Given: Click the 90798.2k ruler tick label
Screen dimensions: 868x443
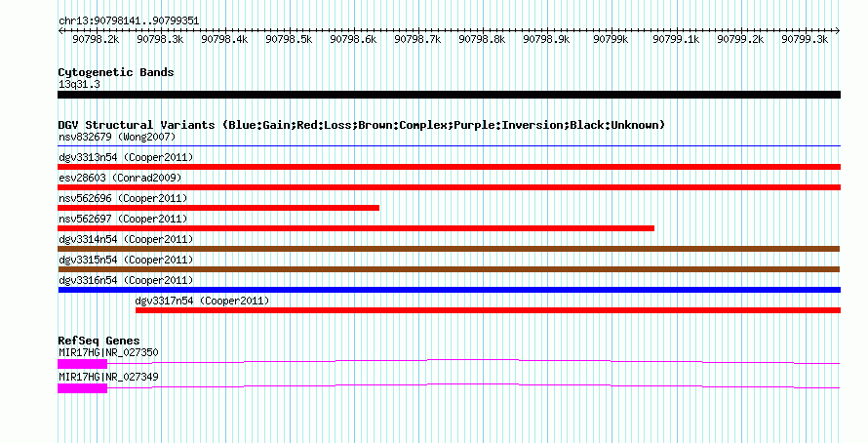Looking at the screenshot, I should [x=96, y=39].
